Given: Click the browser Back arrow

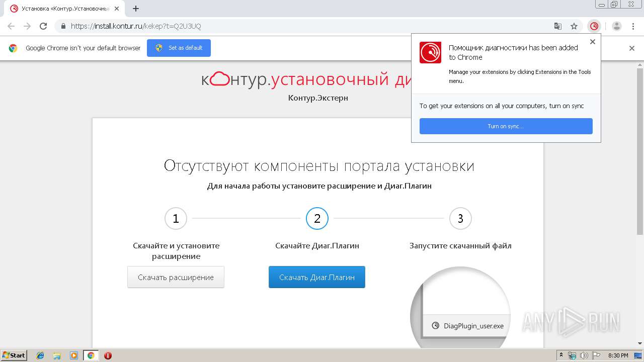Looking at the screenshot, I should 11,26.
